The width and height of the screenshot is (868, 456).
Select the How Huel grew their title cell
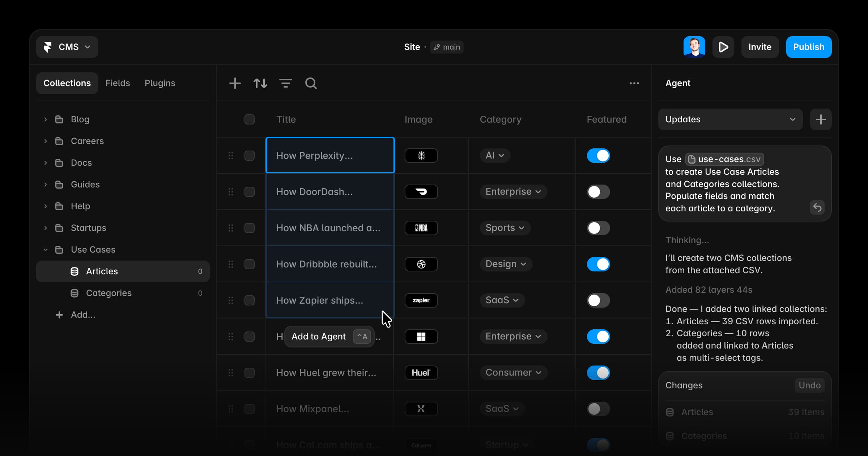point(329,373)
